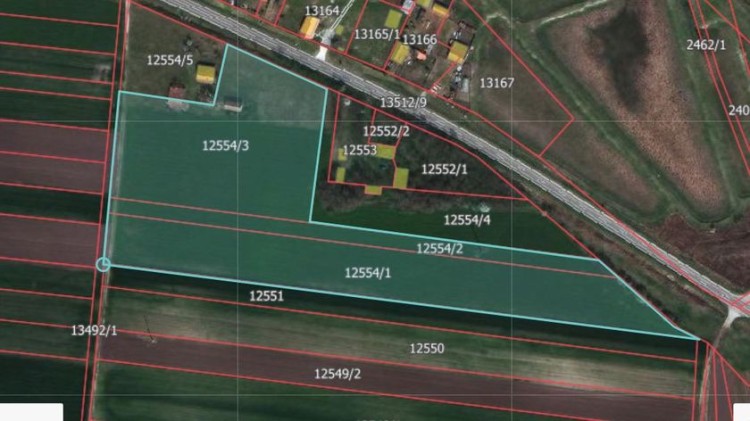The image size is (750, 421).
Task: Click the circular vertex marker on parcel boundary
Action: tap(104, 264)
